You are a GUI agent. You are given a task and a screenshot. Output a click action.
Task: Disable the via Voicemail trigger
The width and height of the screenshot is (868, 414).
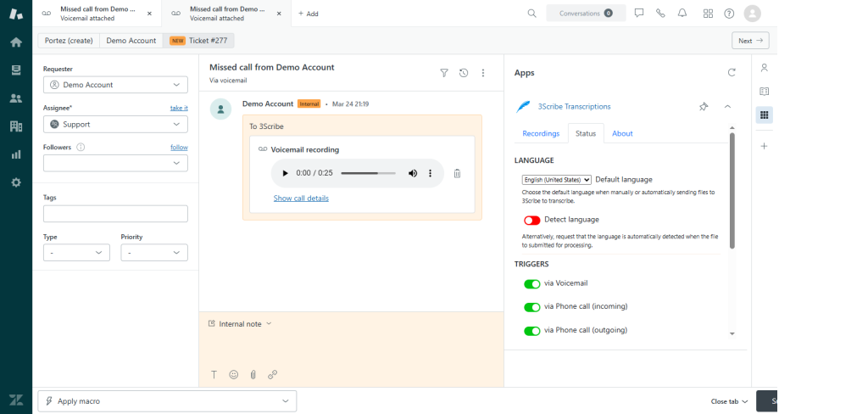tap(531, 284)
